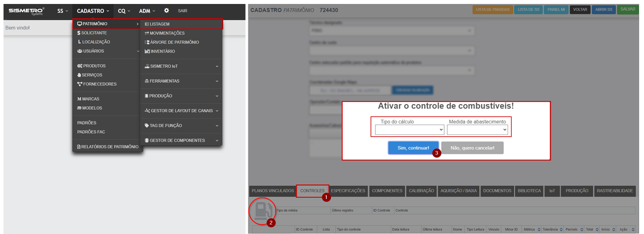Expand GESTOR DE LAYOUT DE CANAIS submenu
Image resolution: width=644 pixels, height=234 pixels.
[181, 111]
